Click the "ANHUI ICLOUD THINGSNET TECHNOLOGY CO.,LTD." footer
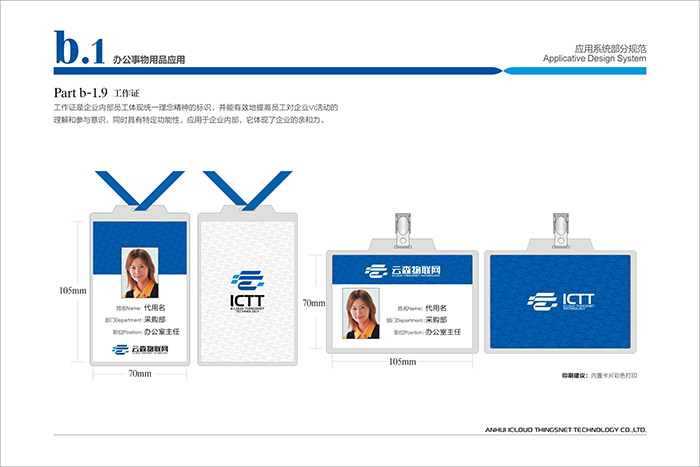The image size is (700, 467). pos(566,430)
